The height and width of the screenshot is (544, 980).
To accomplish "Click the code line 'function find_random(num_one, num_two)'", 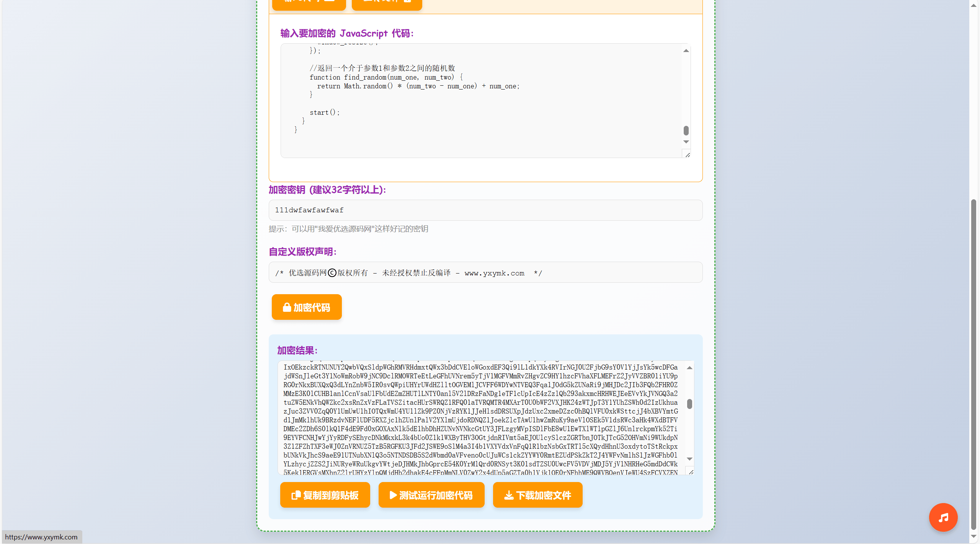I will [386, 77].
